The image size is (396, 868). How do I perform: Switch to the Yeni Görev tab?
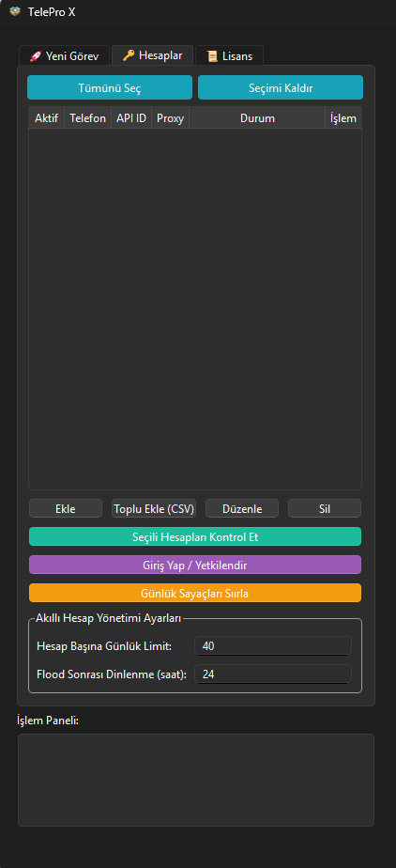coord(64,56)
